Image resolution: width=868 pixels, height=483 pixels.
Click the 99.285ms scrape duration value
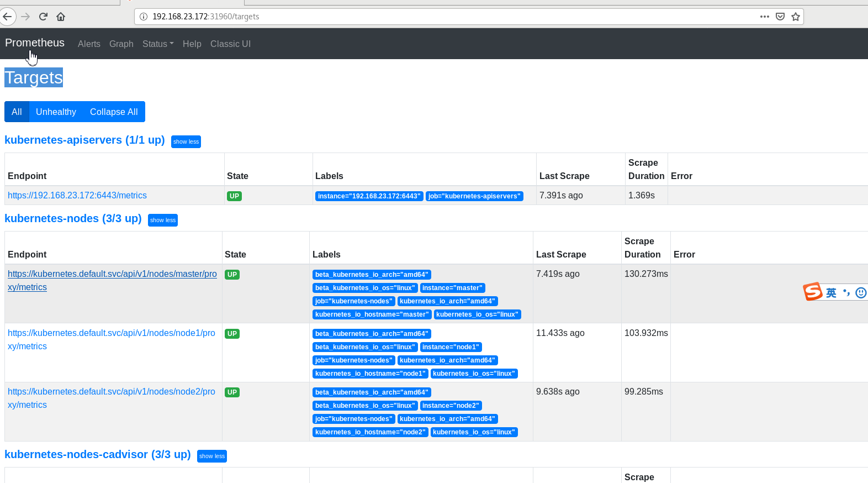click(644, 392)
